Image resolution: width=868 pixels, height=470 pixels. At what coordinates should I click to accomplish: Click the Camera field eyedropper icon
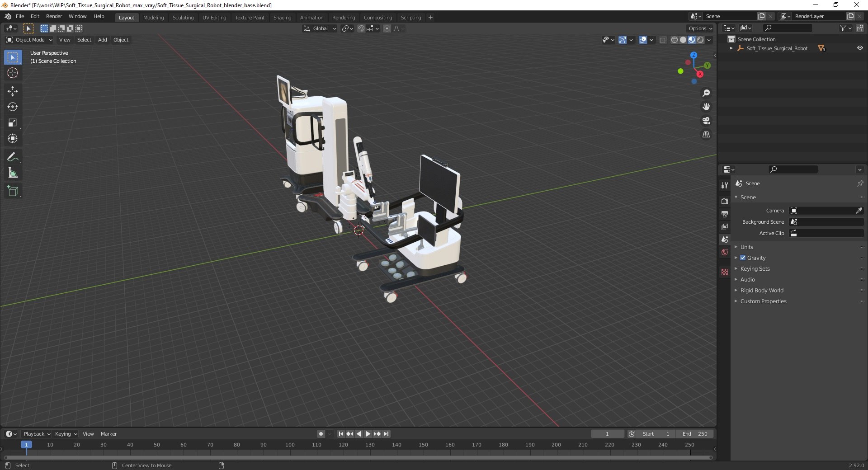(859, 211)
